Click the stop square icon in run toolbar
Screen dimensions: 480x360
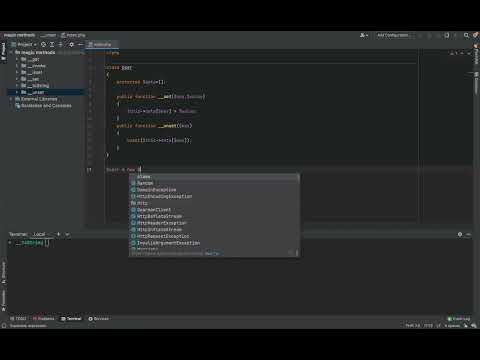point(447,35)
